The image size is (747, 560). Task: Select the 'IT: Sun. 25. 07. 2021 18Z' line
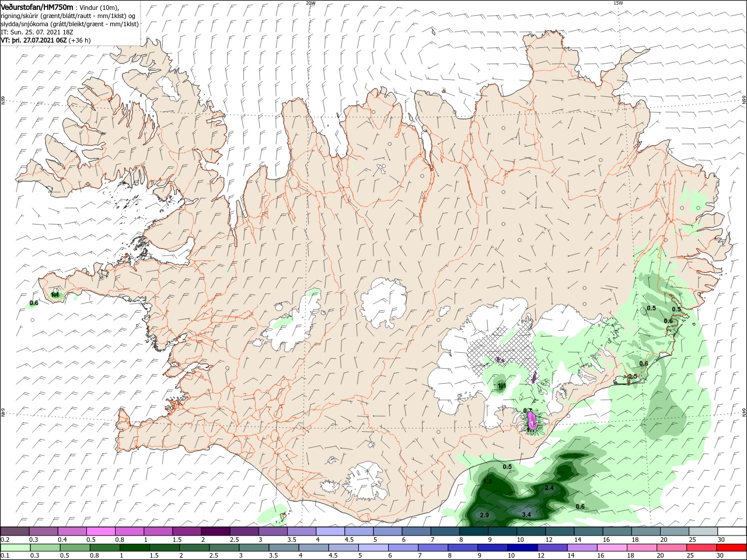click(38, 32)
